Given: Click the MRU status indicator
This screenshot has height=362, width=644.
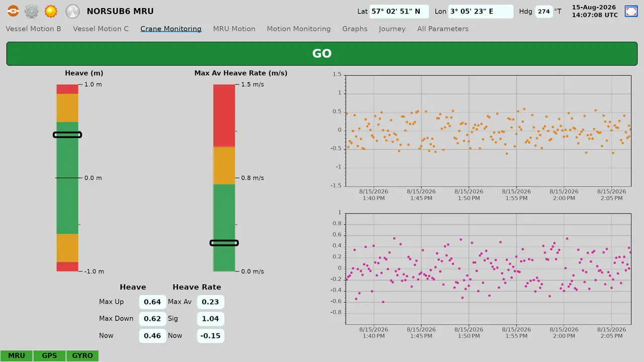Looking at the screenshot, I should tap(17, 355).
